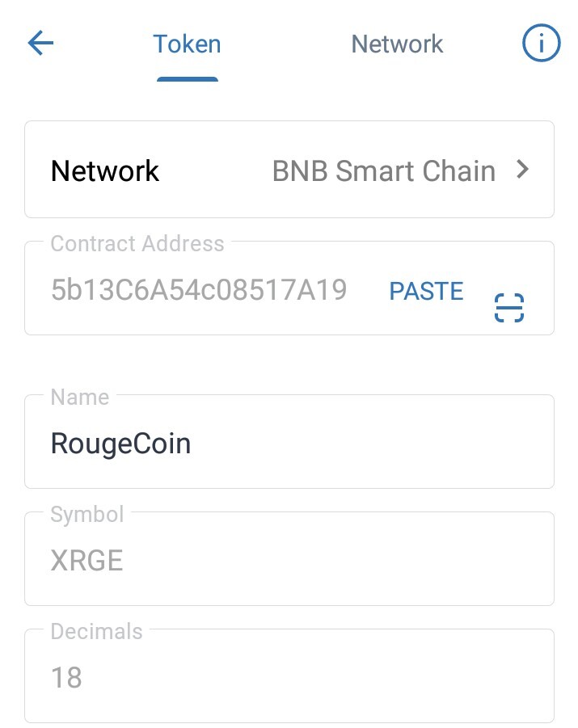This screenshot has width=578, height=728.
Task: Expand the network chevron arrow
Action: point(523,170)
